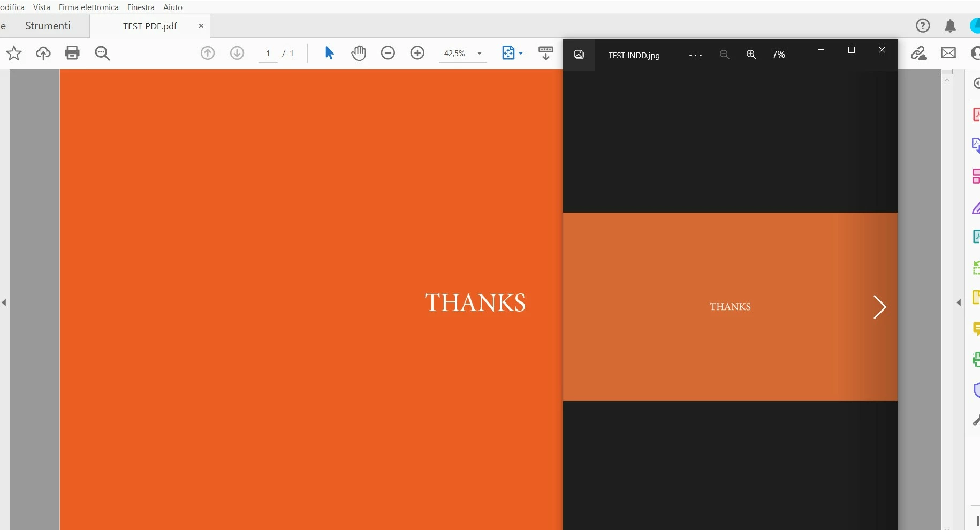Open the Finestra menu
Image resolution: width=980 pixels, height=530 pixels.
141,7
